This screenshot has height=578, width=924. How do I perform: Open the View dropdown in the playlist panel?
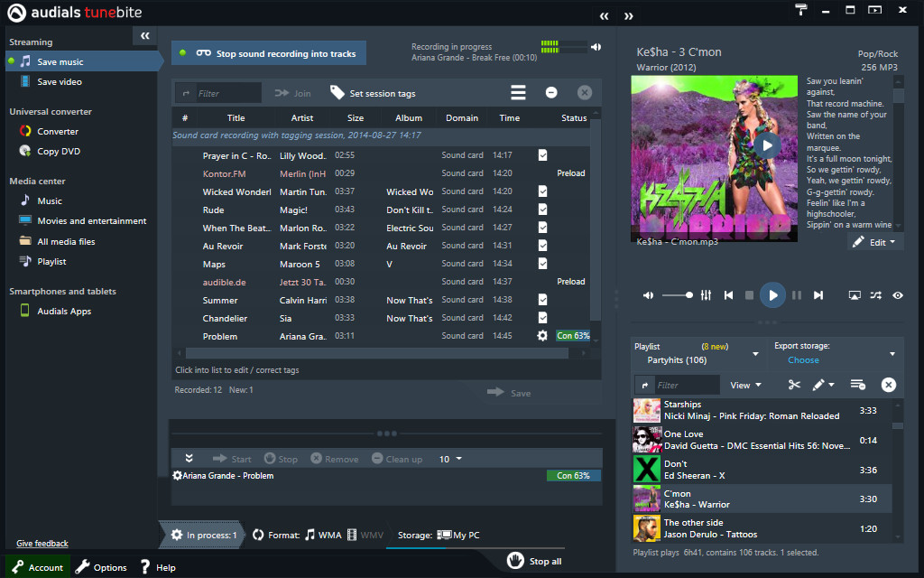point(744,385)
